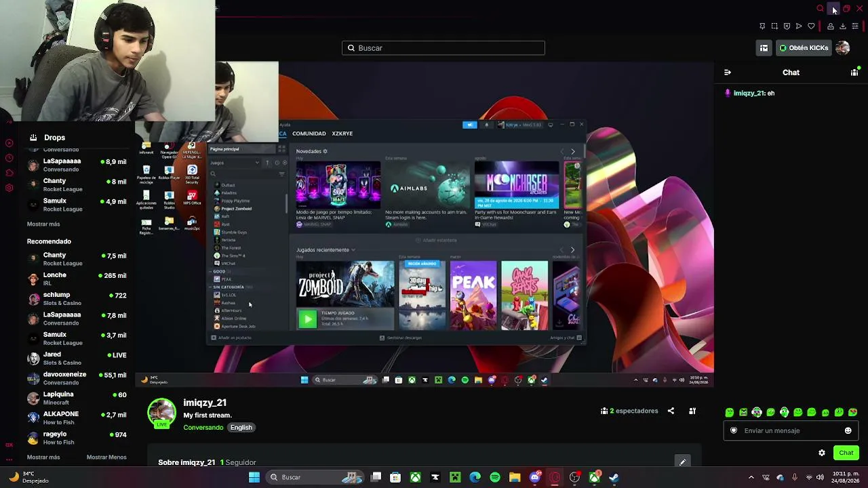Open the emoji picker smiley icon

848,430
